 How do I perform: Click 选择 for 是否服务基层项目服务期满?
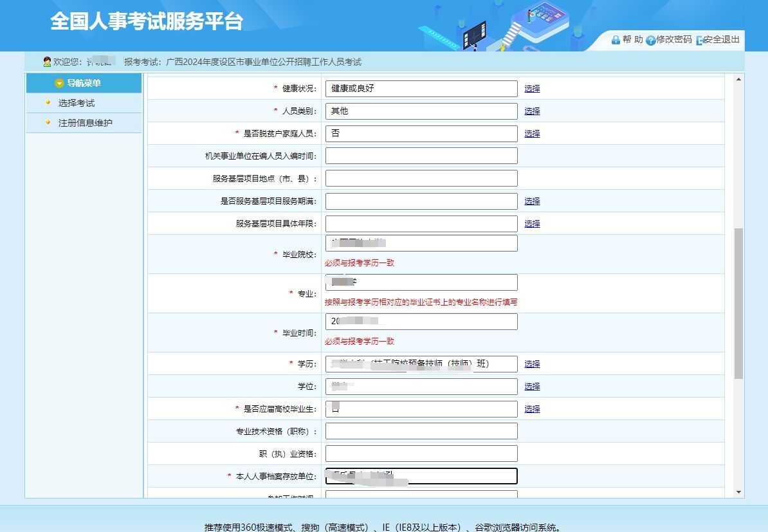[x=532, y=201]
